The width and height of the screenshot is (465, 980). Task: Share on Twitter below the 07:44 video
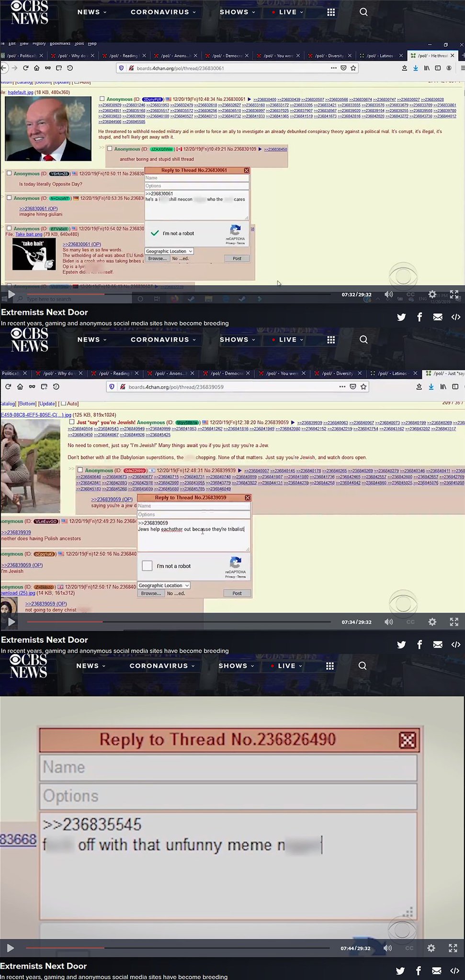point(400,970)
